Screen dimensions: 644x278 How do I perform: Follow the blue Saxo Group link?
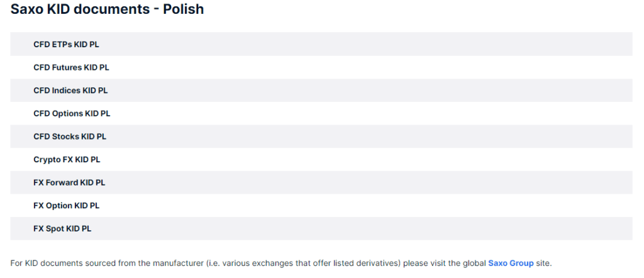click(x=511, y=263)
